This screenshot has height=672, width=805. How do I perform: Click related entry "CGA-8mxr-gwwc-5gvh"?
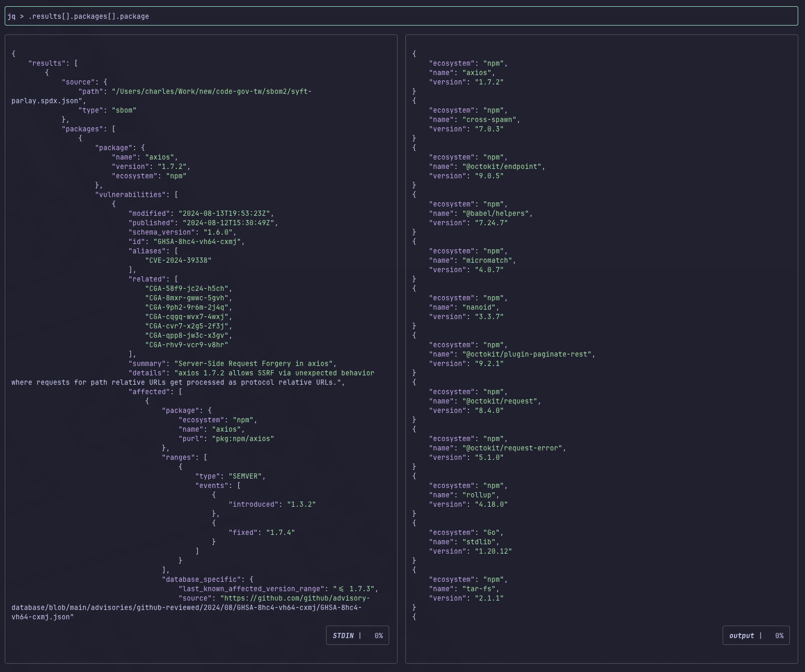click(187, 298)
